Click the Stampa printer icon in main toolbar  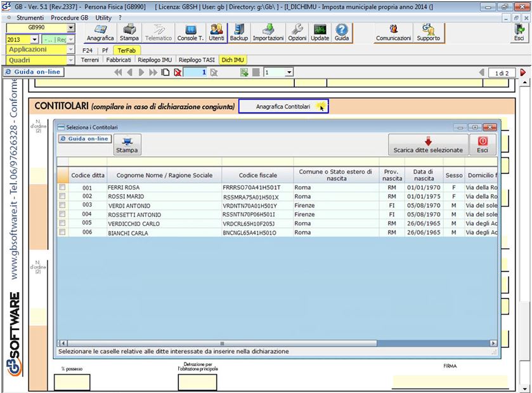click(129, 33)
